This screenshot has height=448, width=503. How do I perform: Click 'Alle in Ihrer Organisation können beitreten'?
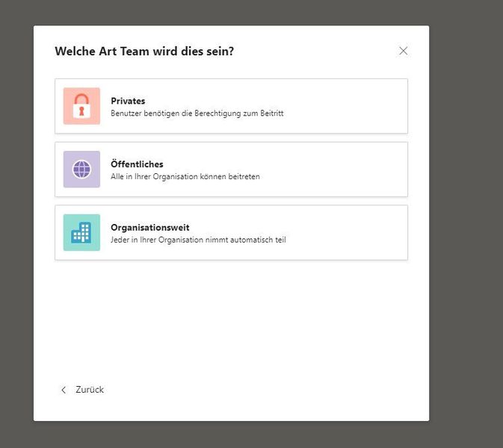[x=185, y=176]
